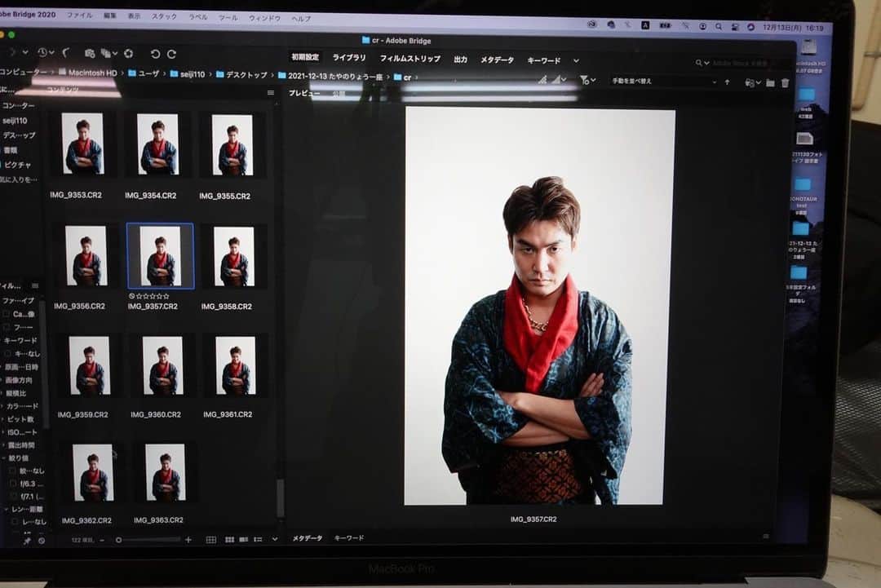Open the スタック menu

pyautogui.click(x=164, y=17)
